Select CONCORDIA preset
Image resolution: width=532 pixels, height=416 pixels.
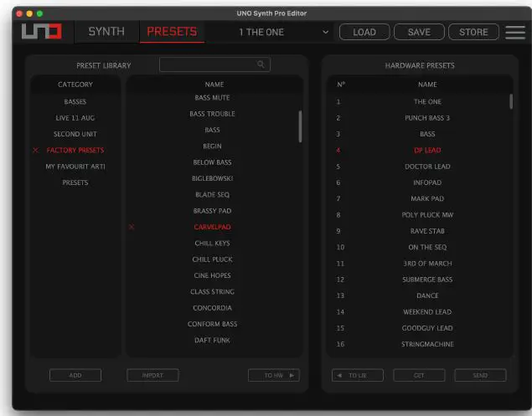213,308
